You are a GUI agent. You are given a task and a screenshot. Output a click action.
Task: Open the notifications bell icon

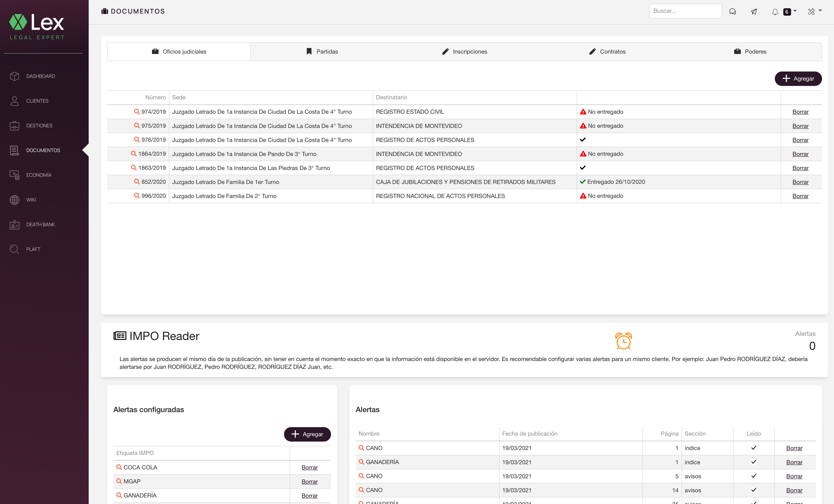[775, 12]
